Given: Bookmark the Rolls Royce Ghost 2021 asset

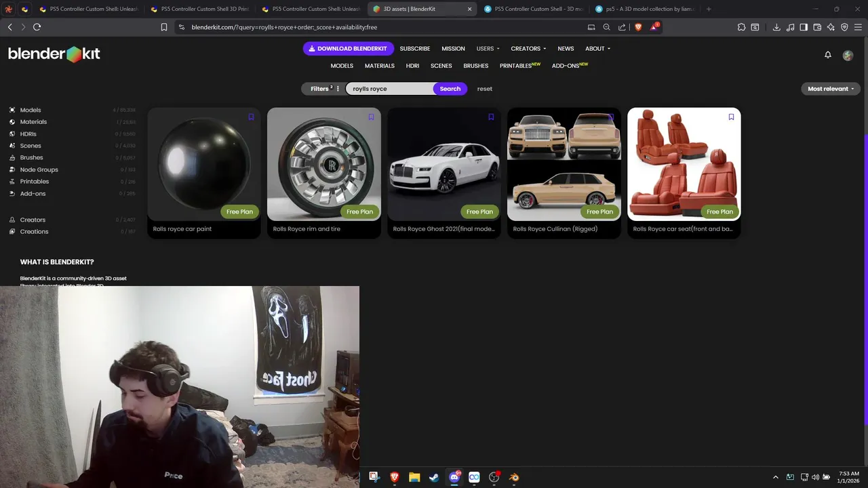Looking at the screenshot, I should pyautogui.click(x=491, y=117).
